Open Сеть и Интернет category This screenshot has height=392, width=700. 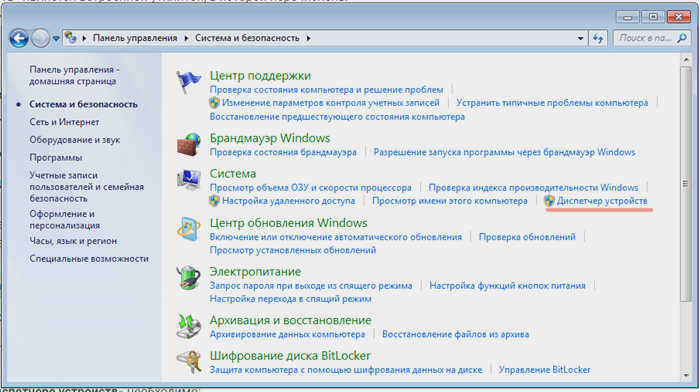[64, 122]
